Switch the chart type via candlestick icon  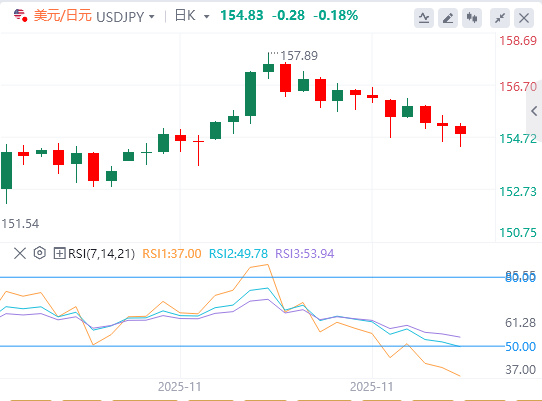[x=472, y=18]
